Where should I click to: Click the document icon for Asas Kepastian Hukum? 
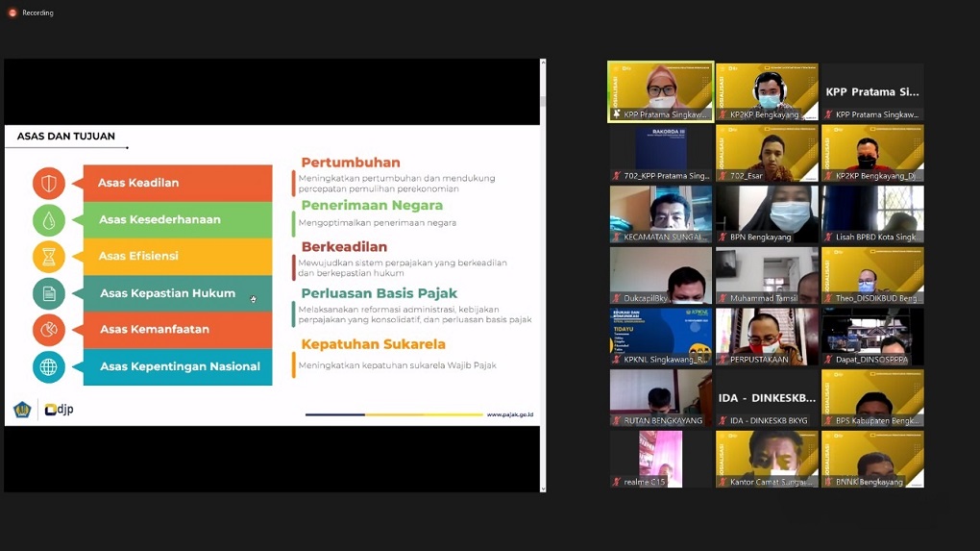(x=49, y=293)
